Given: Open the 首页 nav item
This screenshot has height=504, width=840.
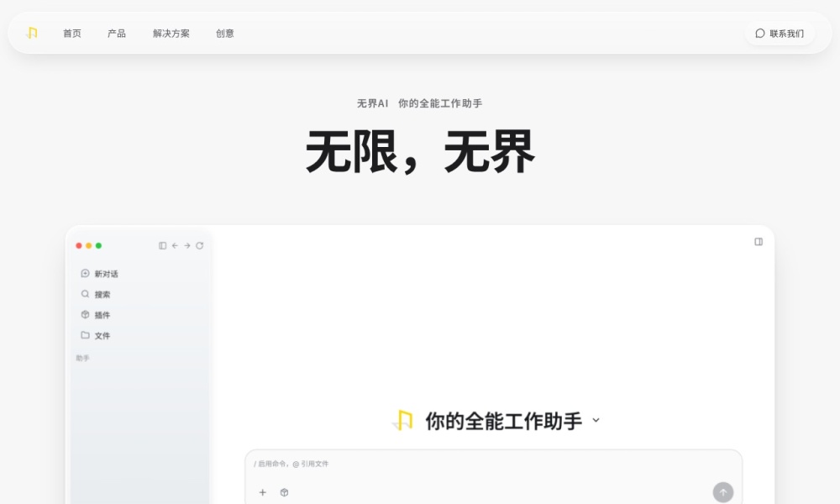Looking at the screenshot, I should tap(71, 34).
